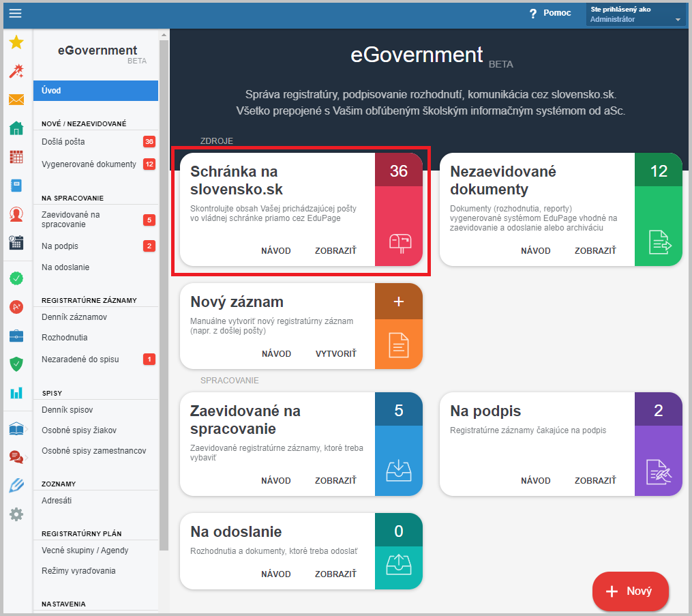Click the blue notebook icon

pyautogui.click(x=16, y=186)
